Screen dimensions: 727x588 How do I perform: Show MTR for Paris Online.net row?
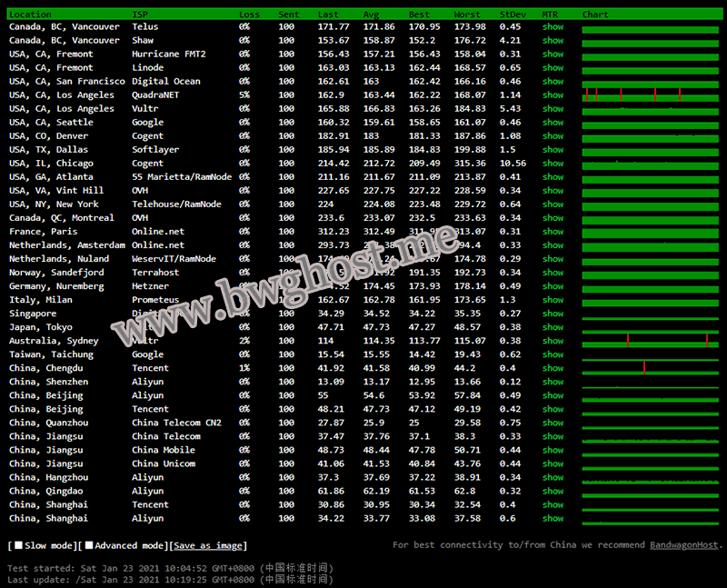pyautogui.click(x=553, y=232)
